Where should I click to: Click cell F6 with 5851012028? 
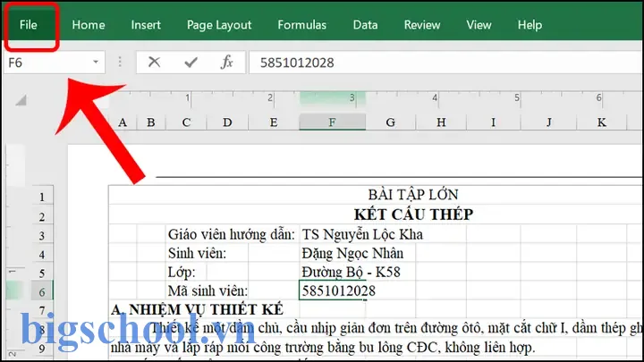coord(332,290)
